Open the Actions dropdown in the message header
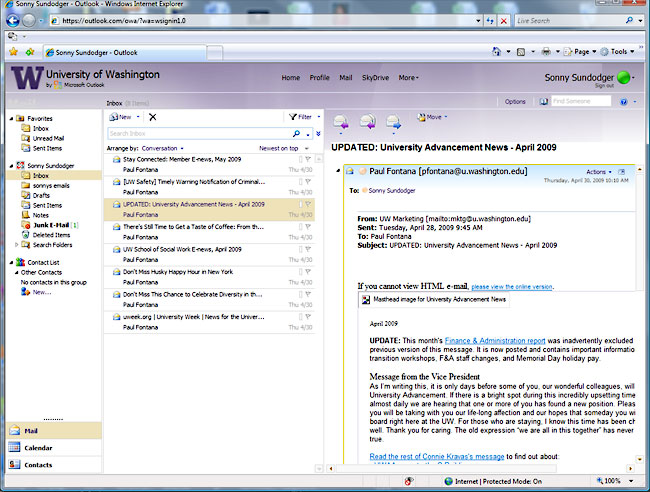This screenshot has height=492, width=650. 599,172
